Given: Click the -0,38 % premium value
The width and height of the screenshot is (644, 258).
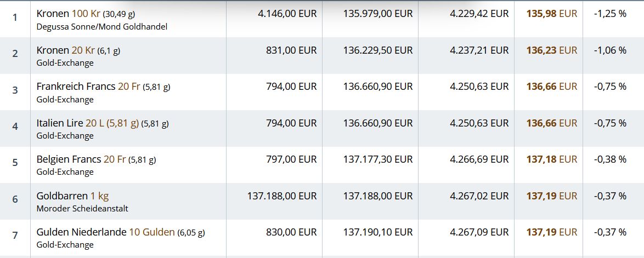Looking at the screenshot, I should (610, 159).
